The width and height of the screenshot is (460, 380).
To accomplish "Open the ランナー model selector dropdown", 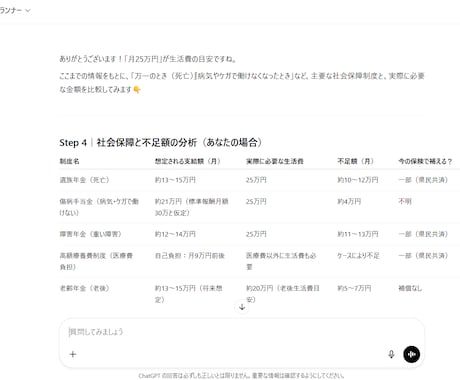I will [15, 10].
